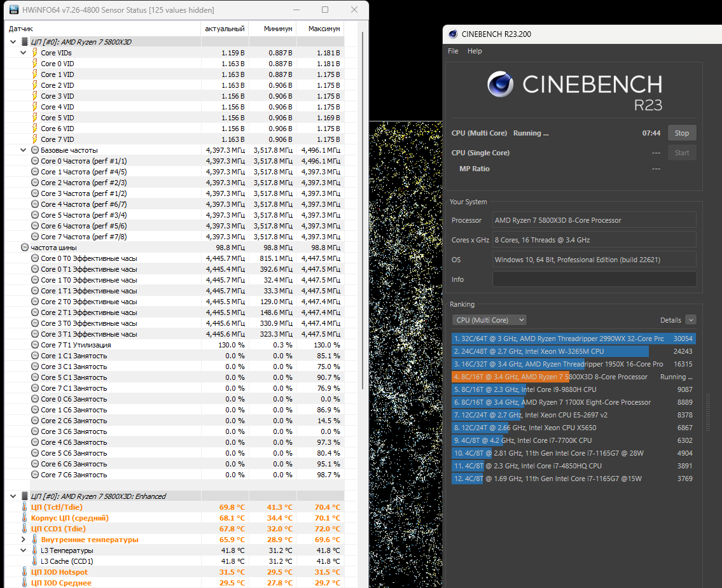Click the lightning icon beside Core 7 VID
This screenshot has width=722, height=588.
coord(34,139)
